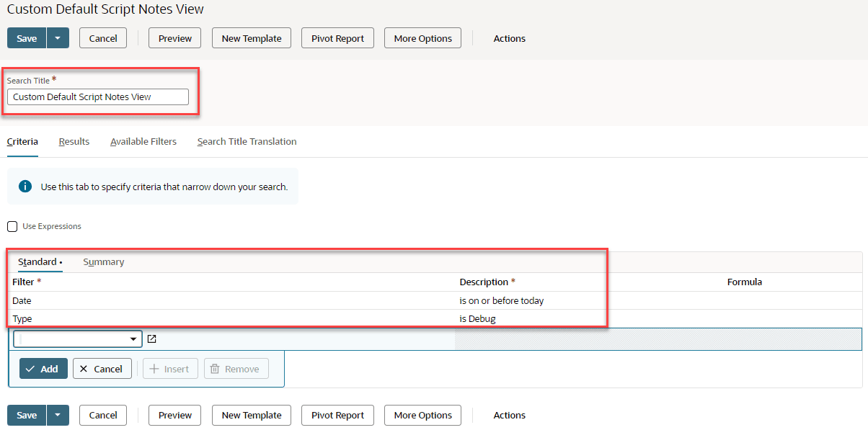868x430 pixels.
Task: Click the bottom Save button
Action: coord(27,415)
